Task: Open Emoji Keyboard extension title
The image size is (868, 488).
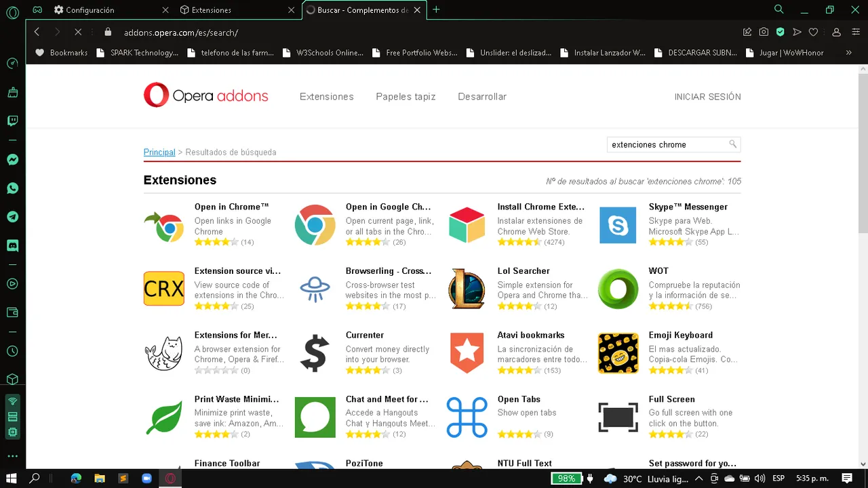Action: 680,335
